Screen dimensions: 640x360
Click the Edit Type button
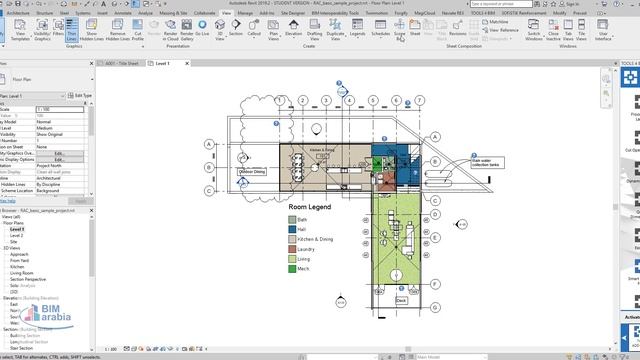80,96
